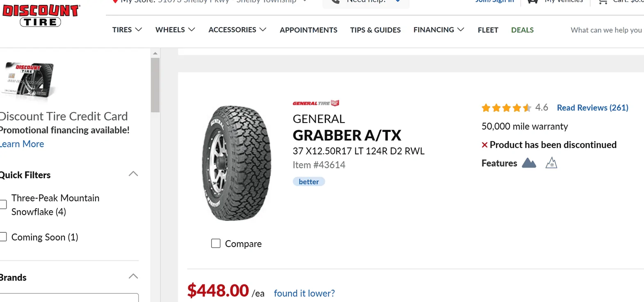Click the General Tire brand logo
This screenshot has height=302, width=644.
(x=315, y=103)
